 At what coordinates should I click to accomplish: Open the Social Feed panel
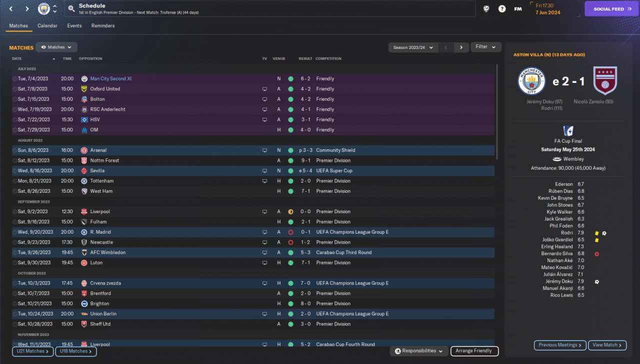pos(611,9)
